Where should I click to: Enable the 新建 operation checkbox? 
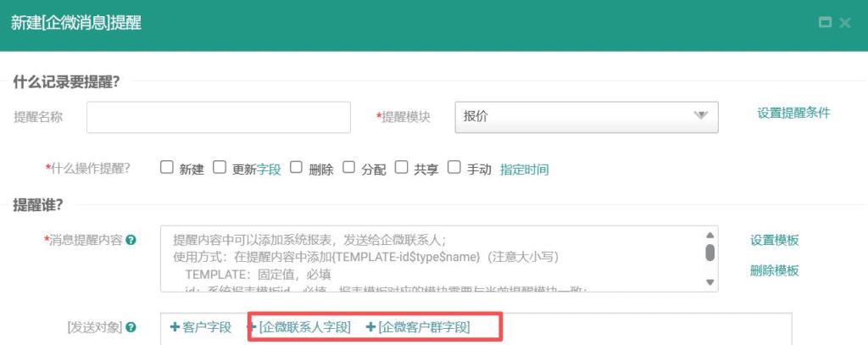167,167
